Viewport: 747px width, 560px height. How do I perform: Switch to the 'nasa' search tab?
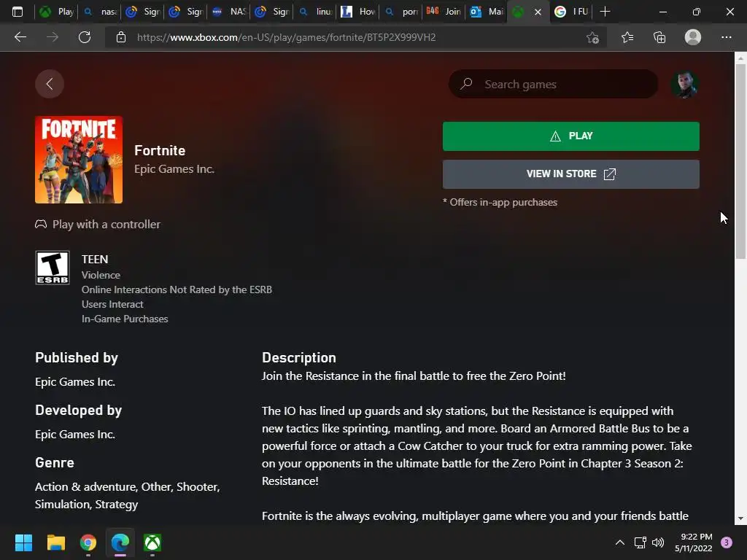coord(99,12)
